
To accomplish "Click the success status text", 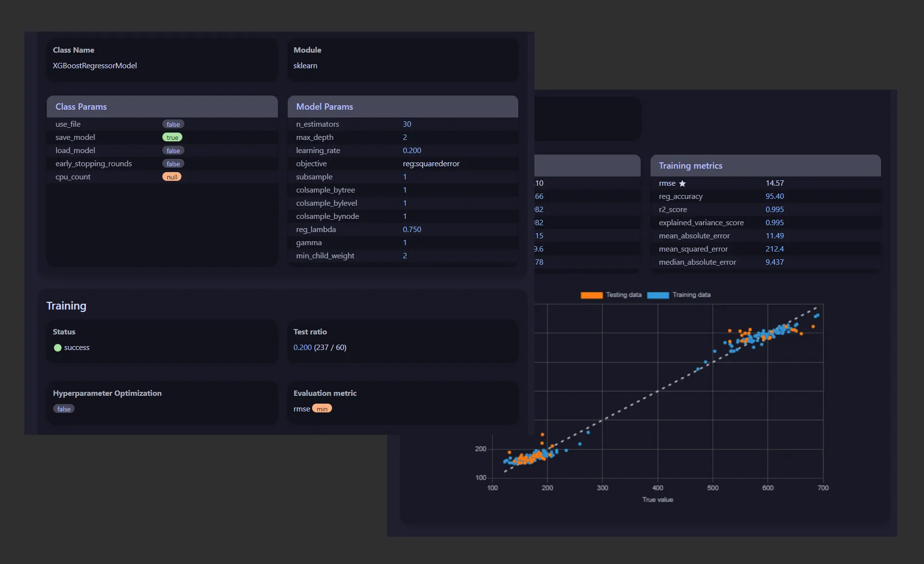I will [77, 348].
